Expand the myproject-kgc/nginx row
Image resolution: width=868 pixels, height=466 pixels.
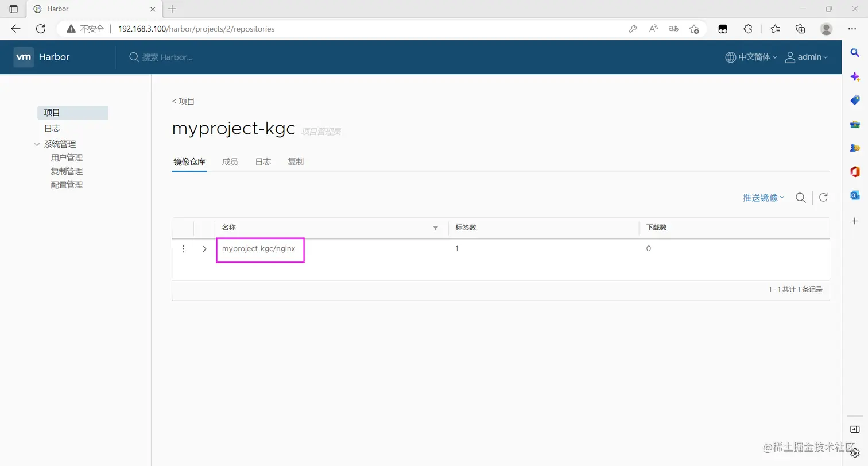point(204,249)
